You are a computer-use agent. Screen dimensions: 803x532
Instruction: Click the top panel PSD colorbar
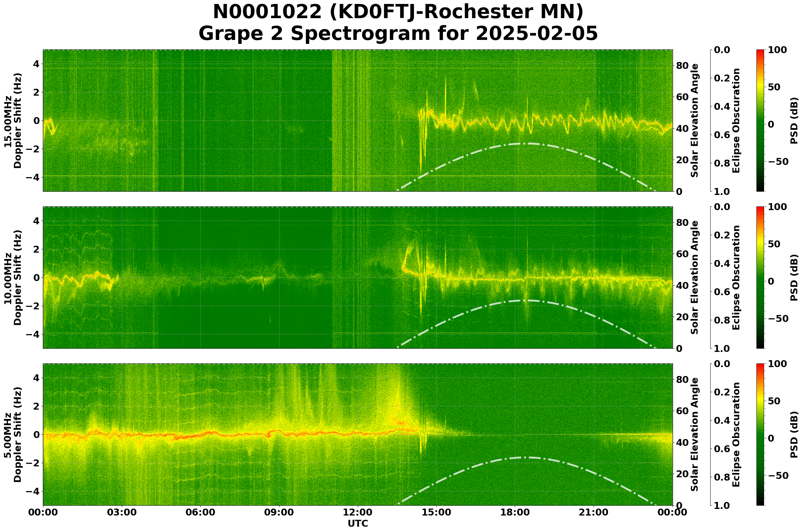coord(760,121)
